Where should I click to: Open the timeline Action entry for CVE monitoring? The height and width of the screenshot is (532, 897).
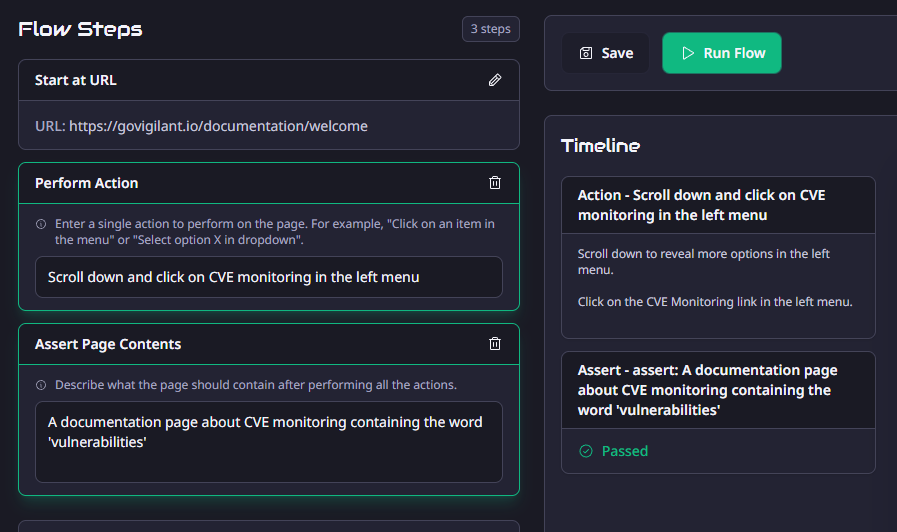coord(701,205)
